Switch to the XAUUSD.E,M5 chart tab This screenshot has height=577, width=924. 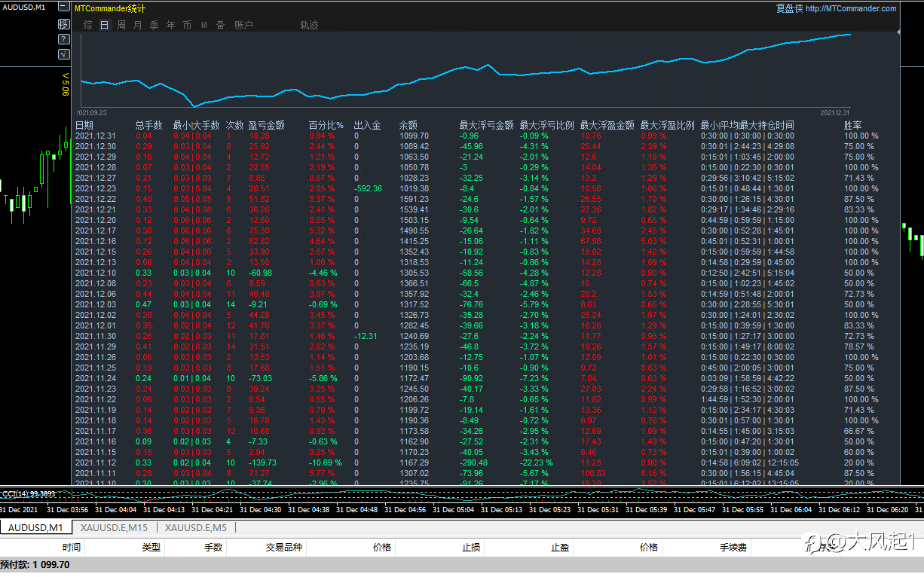coord(196,527)
